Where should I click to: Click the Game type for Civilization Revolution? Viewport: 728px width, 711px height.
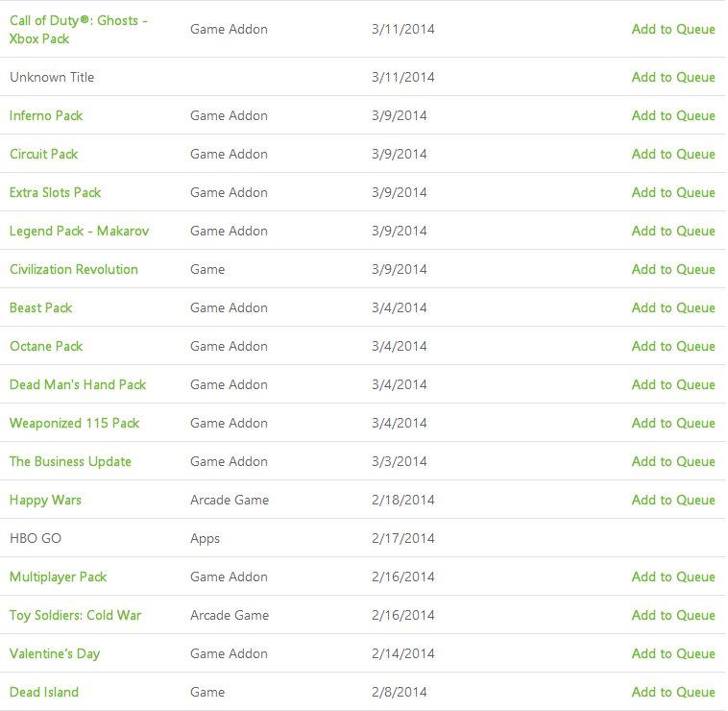[x=207, y=270]
